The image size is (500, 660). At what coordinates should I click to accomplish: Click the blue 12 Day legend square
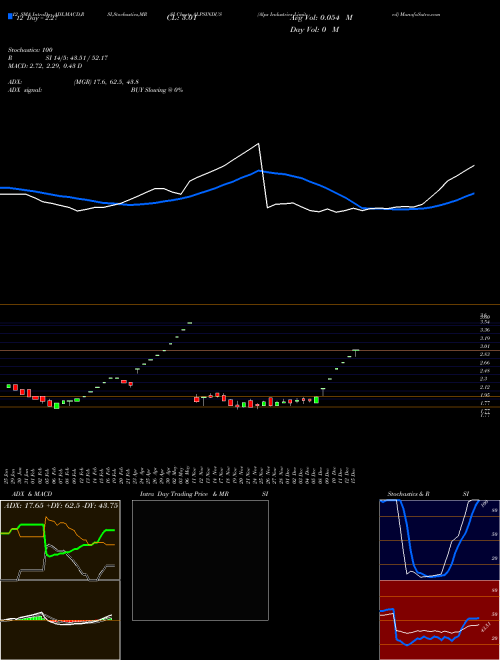click(10, 16)
